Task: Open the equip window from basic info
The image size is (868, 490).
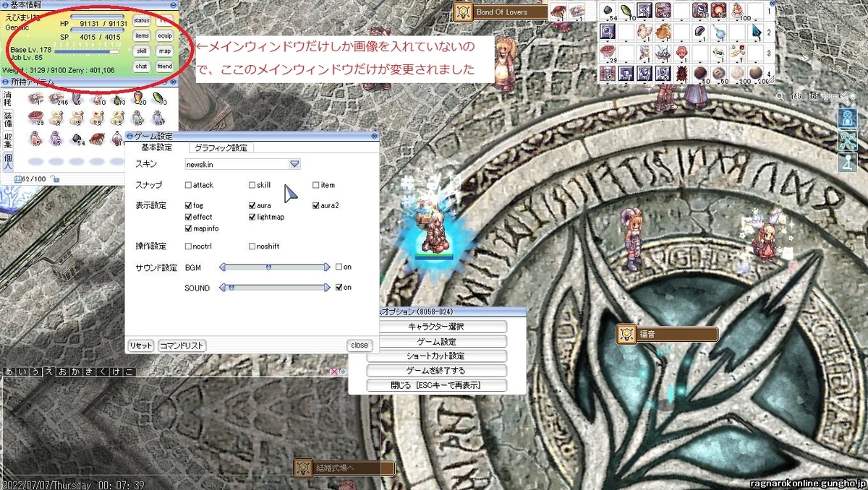Action: pyautogui.click(x=165, y=35)
